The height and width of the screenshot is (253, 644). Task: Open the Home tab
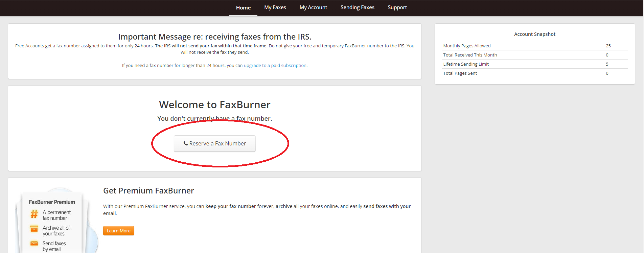[243, 8]
